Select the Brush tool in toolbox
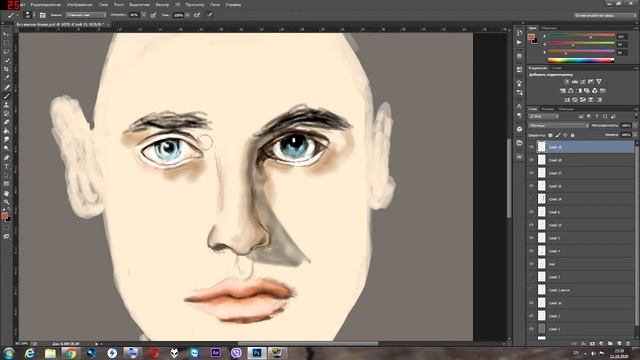The image size is (640, 360). (x=6, y=96)
